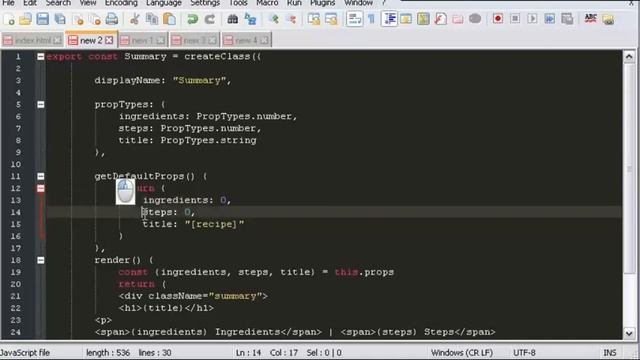
Task: Open Find with the binoculars icon
Action: point(233,19)
